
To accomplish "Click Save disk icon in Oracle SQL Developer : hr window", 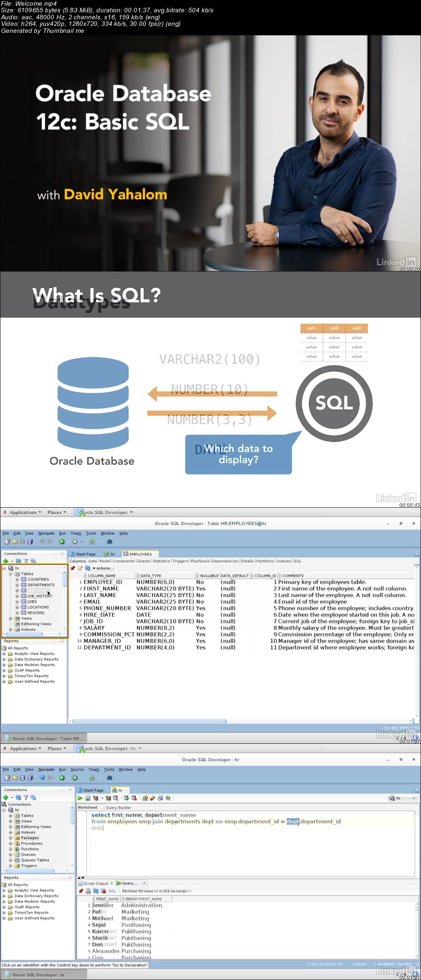I will (23, 778).
